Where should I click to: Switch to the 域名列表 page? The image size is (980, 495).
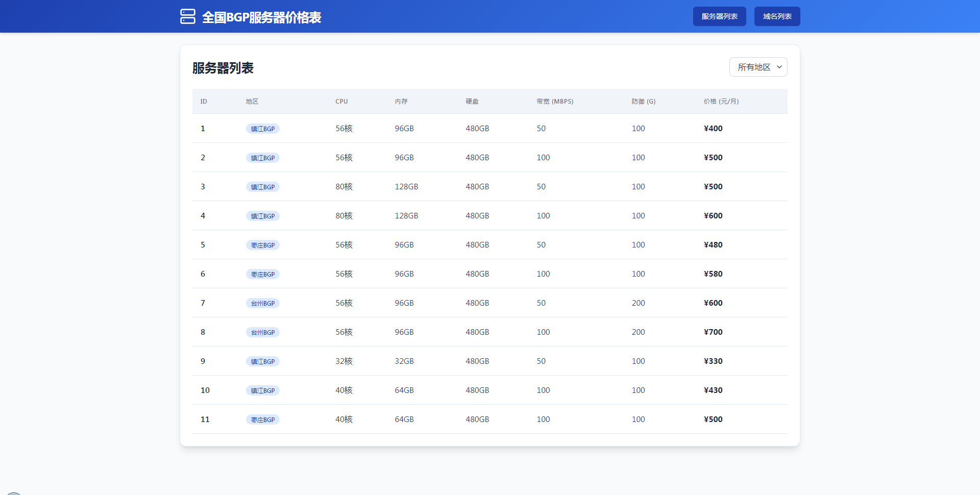point(777,16)
